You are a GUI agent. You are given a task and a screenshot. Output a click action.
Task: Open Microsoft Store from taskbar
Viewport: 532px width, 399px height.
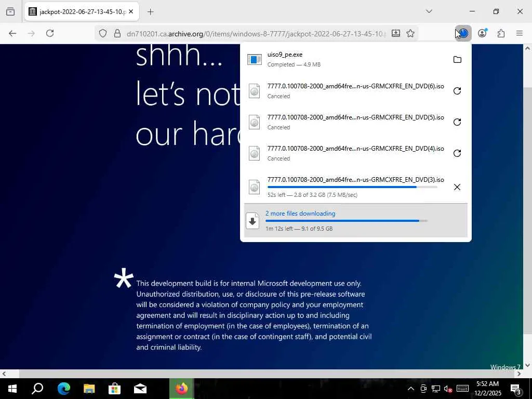pos(114,389)
